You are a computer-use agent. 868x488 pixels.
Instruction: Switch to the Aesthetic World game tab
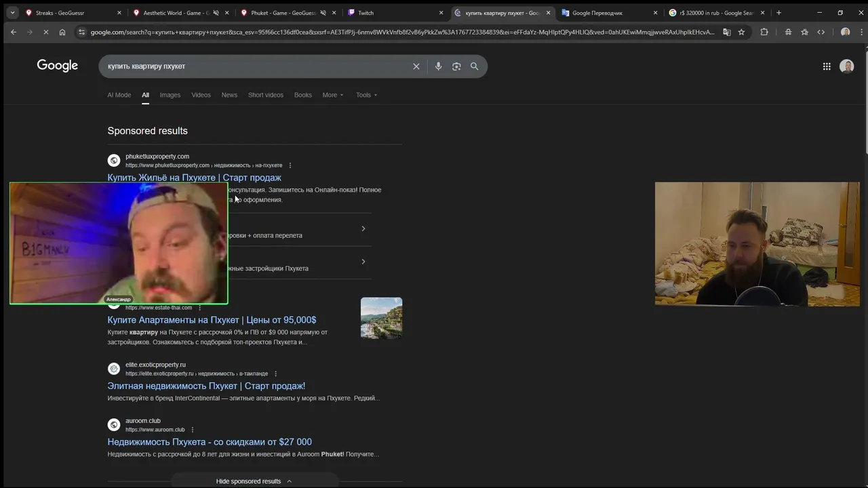[x=180, y=13]
